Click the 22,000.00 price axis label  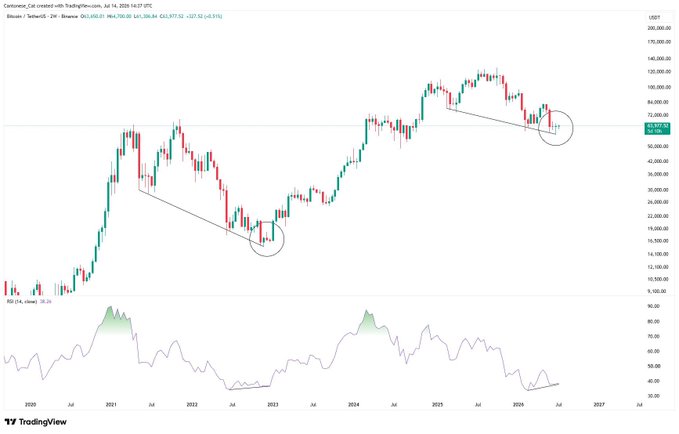pos(659,216)
